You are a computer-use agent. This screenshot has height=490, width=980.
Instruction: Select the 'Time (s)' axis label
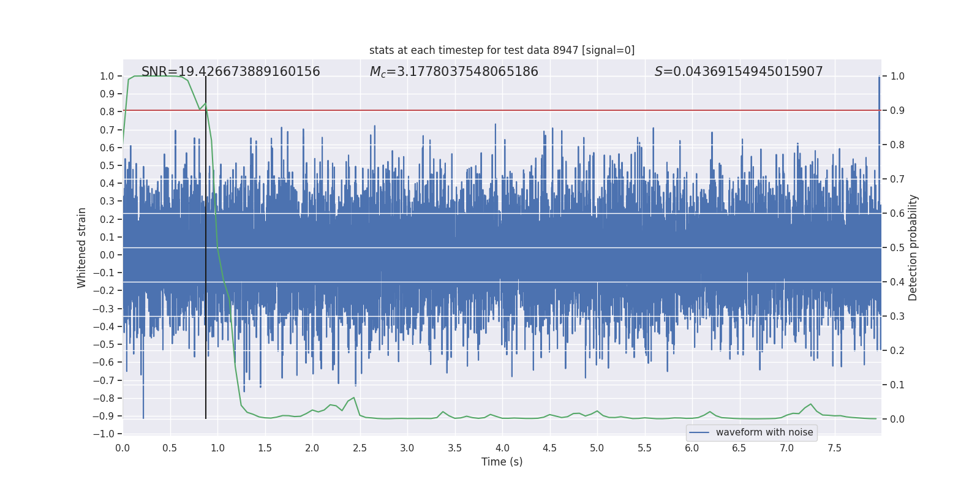(502, 462)
